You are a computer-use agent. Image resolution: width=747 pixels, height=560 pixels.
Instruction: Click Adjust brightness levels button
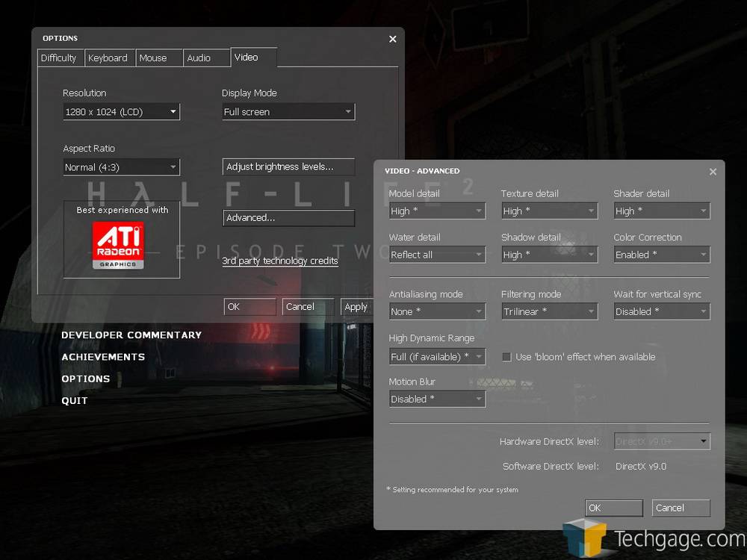click(x=288, y=167)
